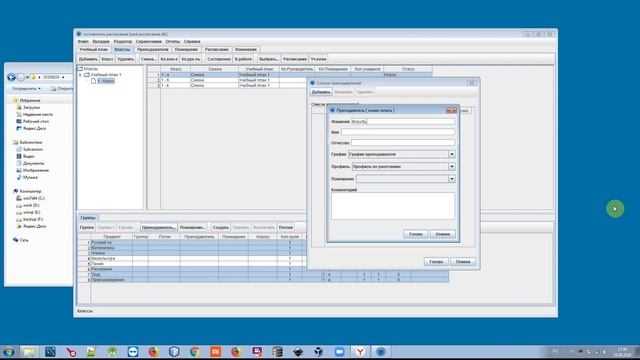
Task: Select Рабочий стол in the Explorer sidebar
Action: (36, 122)
